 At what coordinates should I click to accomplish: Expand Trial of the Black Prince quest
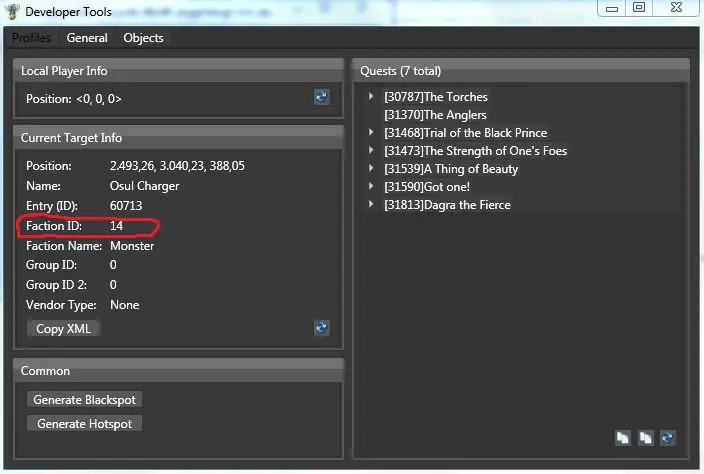pyautogui.click(x=371, y=132)
